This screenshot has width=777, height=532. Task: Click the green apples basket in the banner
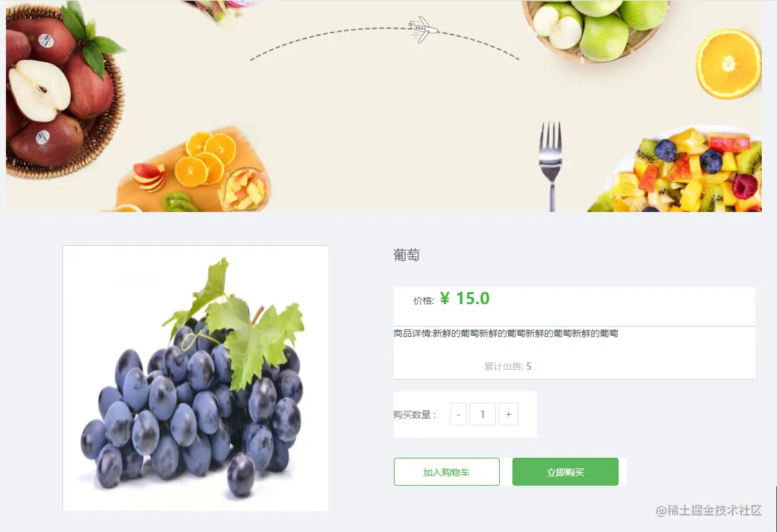click(596, 30)
